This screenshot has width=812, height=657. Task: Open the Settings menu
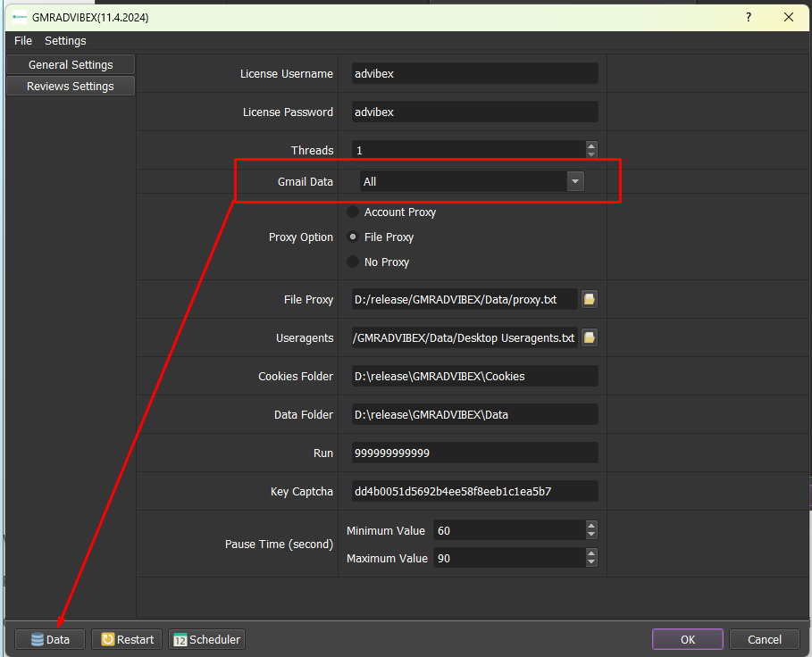tap(65, 41)
